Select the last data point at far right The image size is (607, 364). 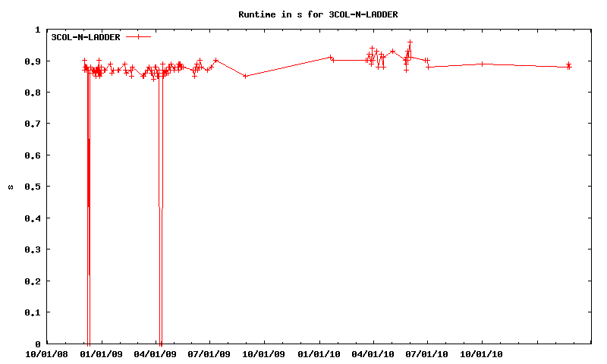[569, 67]
